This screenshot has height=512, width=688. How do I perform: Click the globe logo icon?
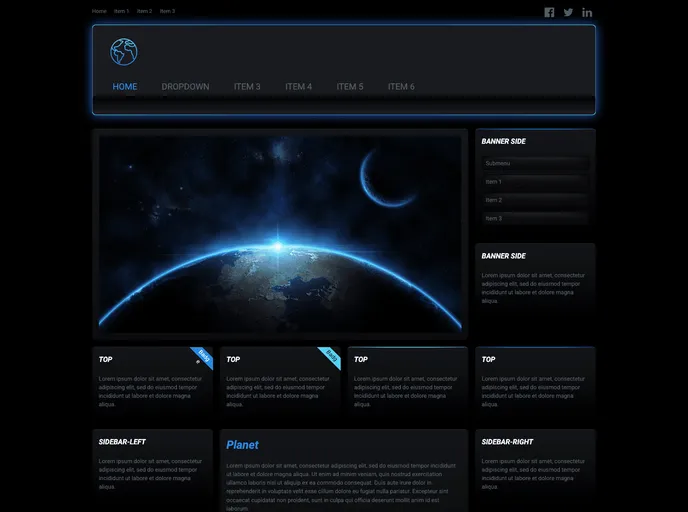coord(124,52)
